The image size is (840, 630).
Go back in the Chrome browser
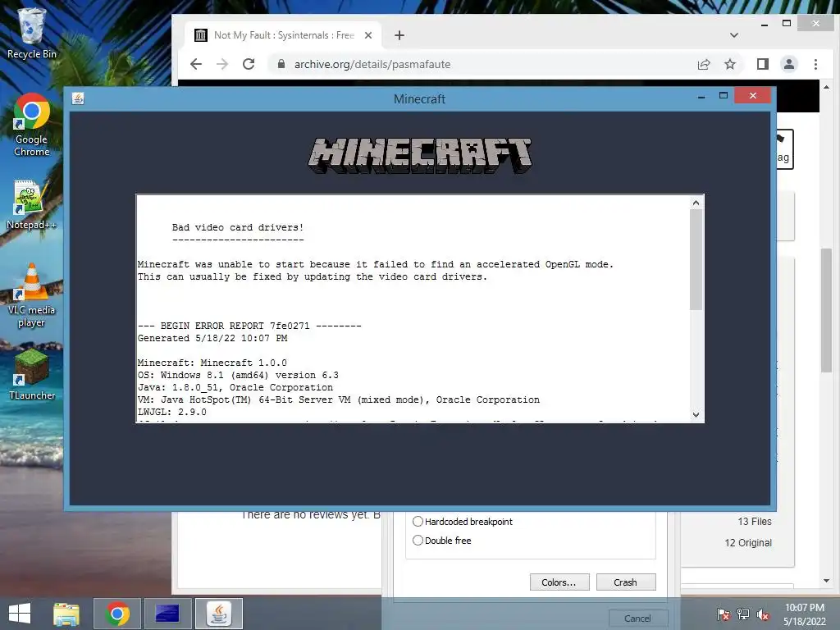[x=196, y=64]
